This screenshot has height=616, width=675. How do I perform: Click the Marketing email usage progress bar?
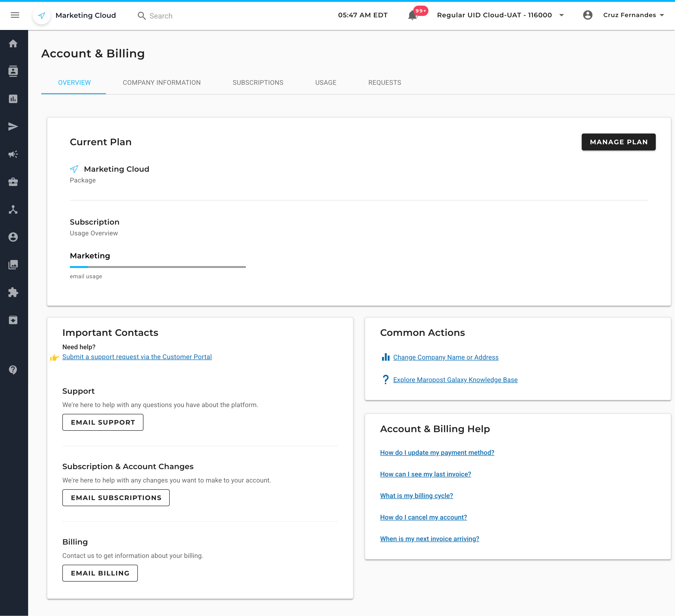[x=158, y=267]
